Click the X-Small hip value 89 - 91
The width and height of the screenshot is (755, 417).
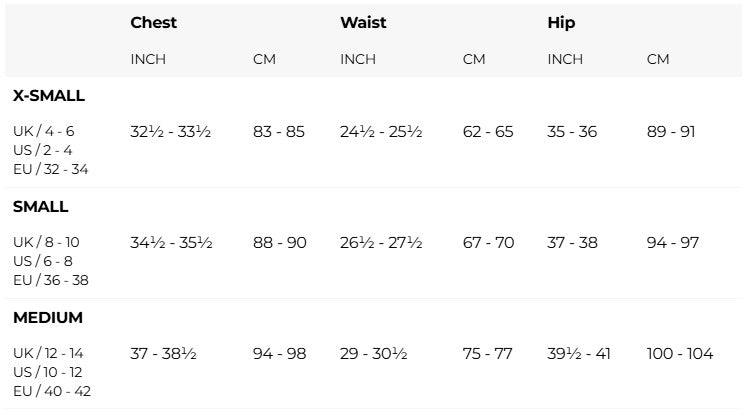(672, 132)
